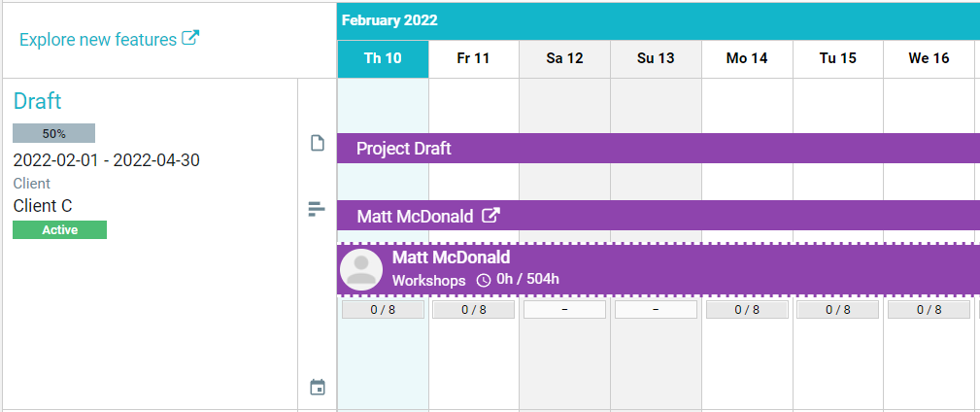Click the calendar icon at sidebar bottom
Viewport: 980px width, 412px height.
tap(317, 387)
